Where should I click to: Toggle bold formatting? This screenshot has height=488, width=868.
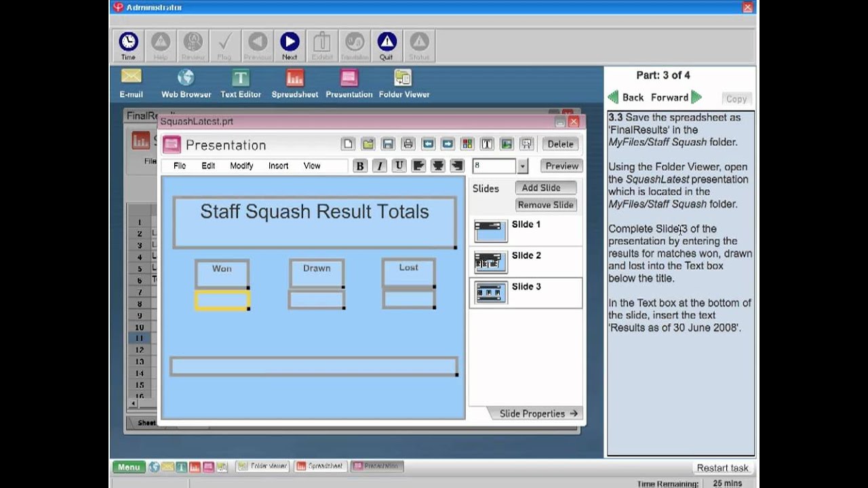360,166
